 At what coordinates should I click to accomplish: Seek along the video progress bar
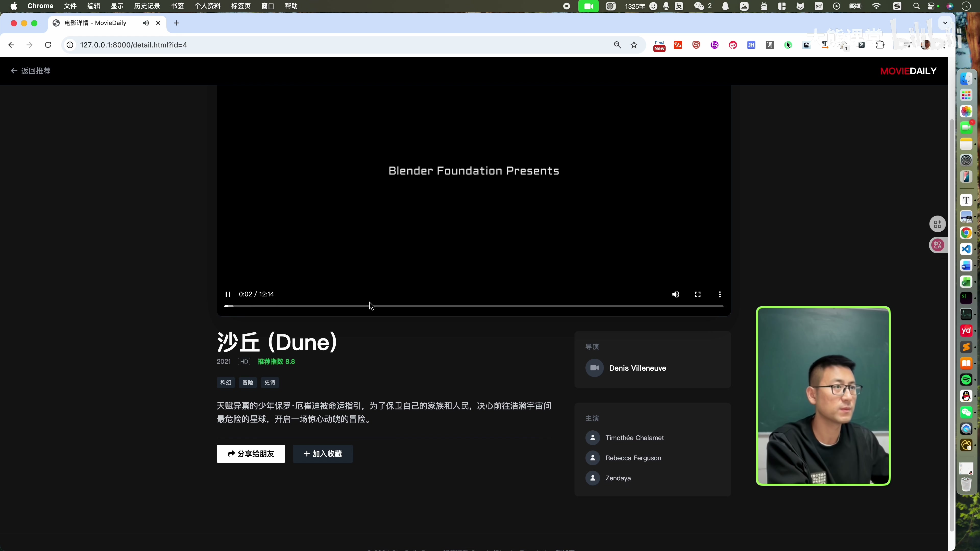pos(474,306)
